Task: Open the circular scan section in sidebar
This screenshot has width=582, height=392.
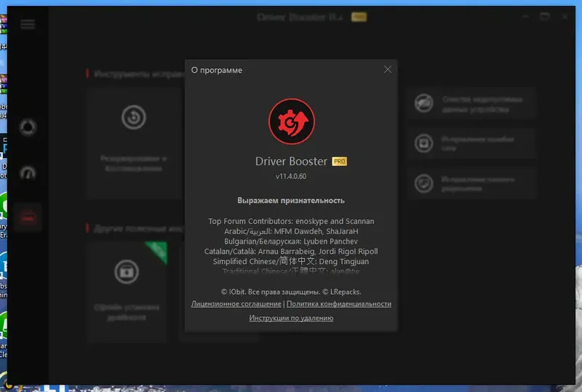Action: click(28, 127)
